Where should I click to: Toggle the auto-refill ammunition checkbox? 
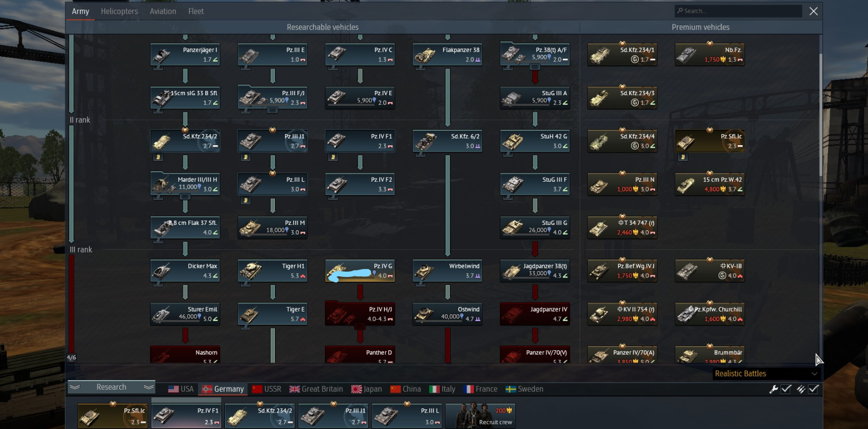coord(807,389)
